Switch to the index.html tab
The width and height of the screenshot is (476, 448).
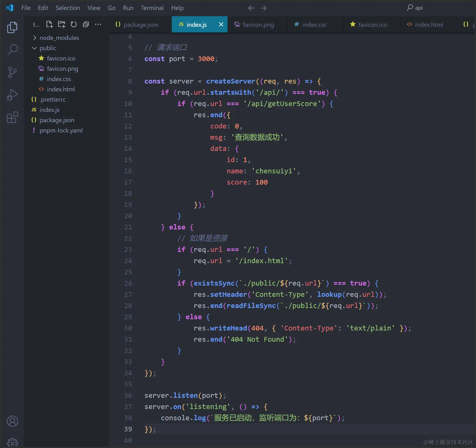428,24
